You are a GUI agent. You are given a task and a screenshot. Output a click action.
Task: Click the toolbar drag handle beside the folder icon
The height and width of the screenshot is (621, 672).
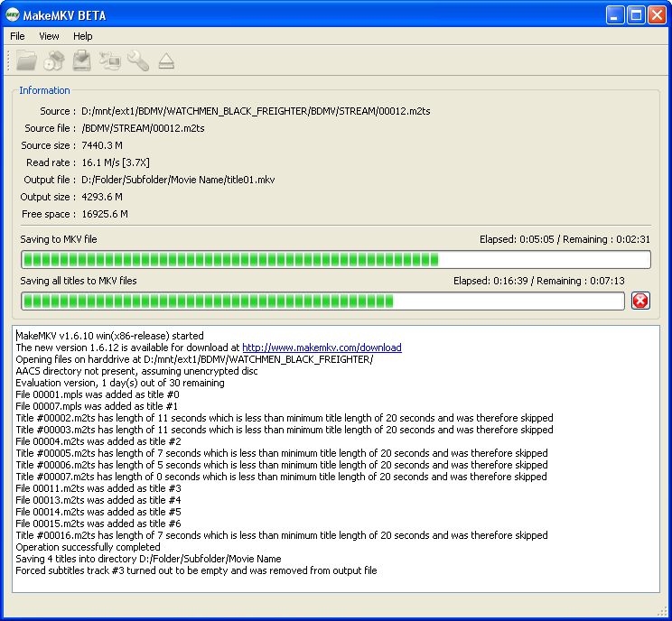click(x=8, y=60)
